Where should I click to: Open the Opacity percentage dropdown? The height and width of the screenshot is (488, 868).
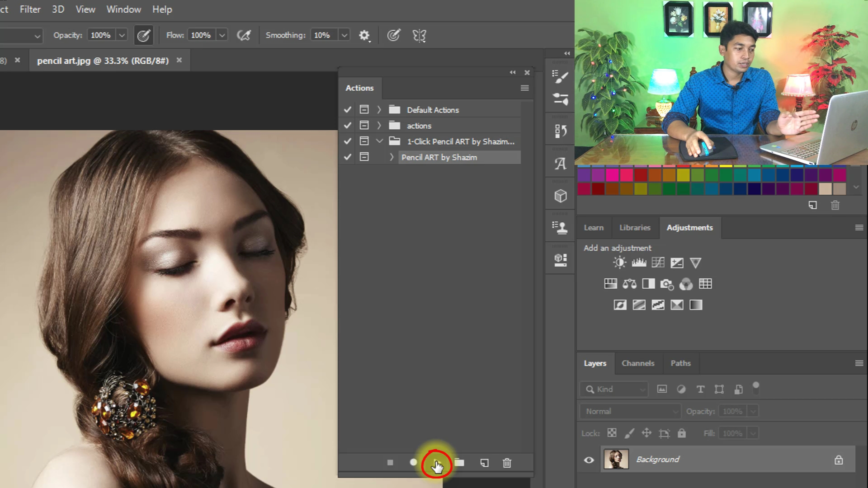point(122,35)
